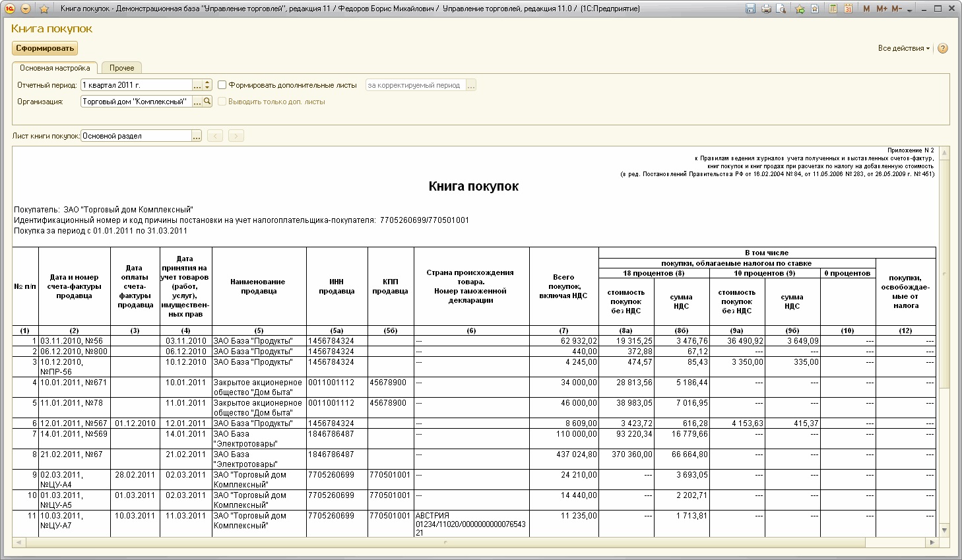Go to the previous purchase book sheet
962x560 pixels.
[215, 136]
